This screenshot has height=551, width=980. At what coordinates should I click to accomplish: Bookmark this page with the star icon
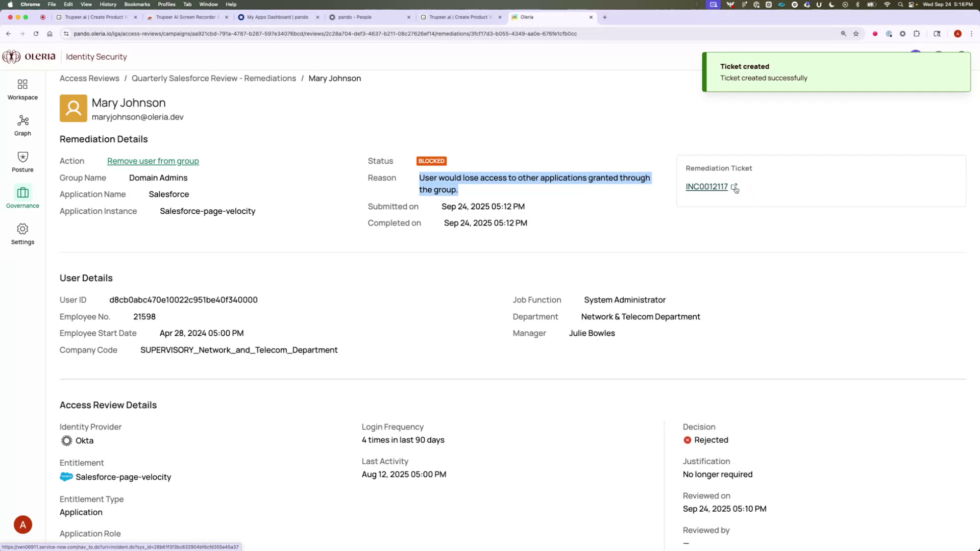pyautogui.click(x=856, y=34)
